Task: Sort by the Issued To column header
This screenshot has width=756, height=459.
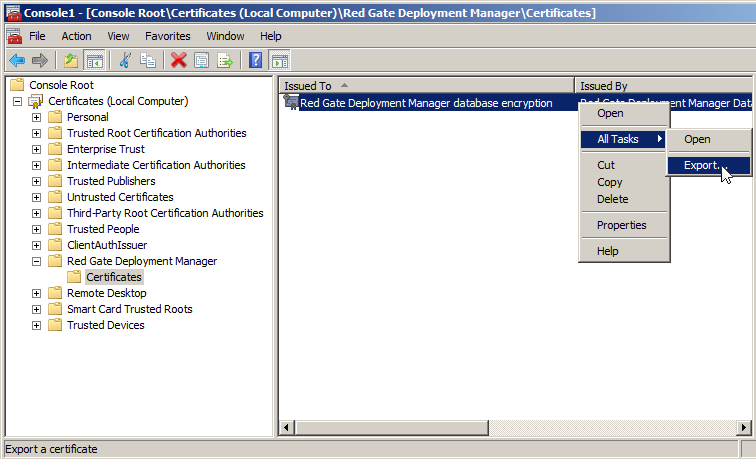Action: (426, 86)
